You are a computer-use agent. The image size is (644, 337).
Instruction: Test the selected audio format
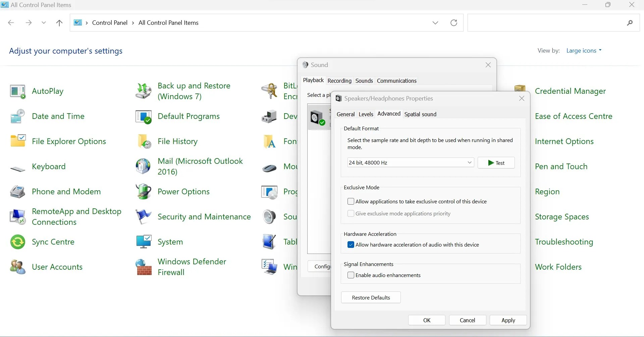point(496,163)
